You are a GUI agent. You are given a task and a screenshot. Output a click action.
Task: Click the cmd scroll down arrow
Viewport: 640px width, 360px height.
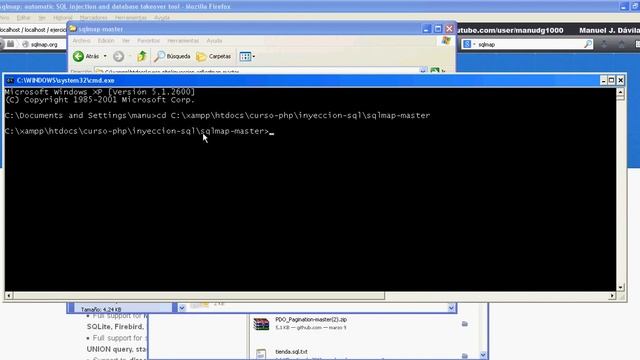(x=620, y=287)
